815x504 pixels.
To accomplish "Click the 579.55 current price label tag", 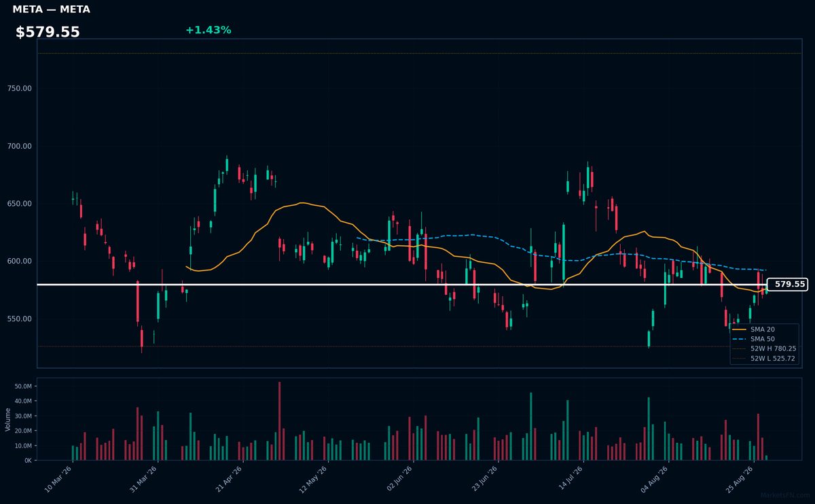I will click(787, 285).
